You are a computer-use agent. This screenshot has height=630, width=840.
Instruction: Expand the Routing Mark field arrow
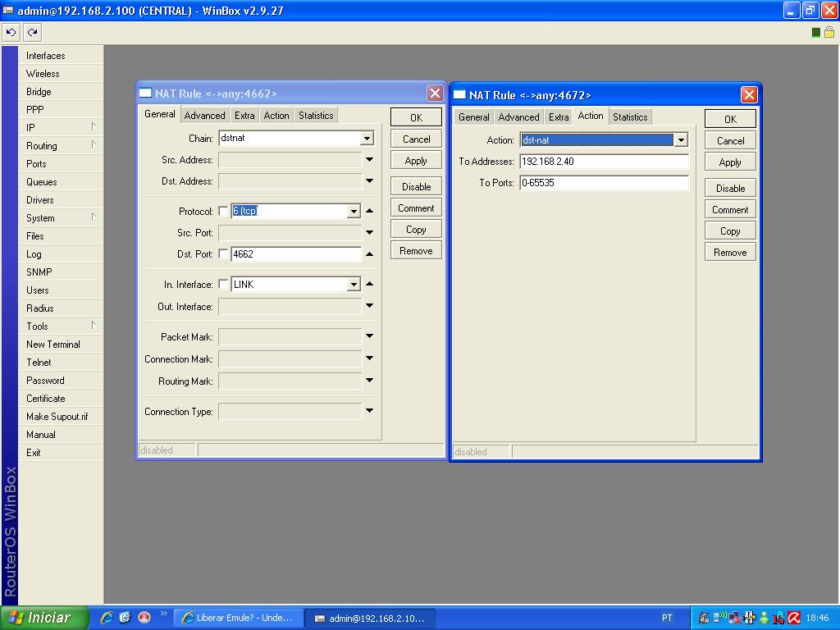[x=370, y=381]
